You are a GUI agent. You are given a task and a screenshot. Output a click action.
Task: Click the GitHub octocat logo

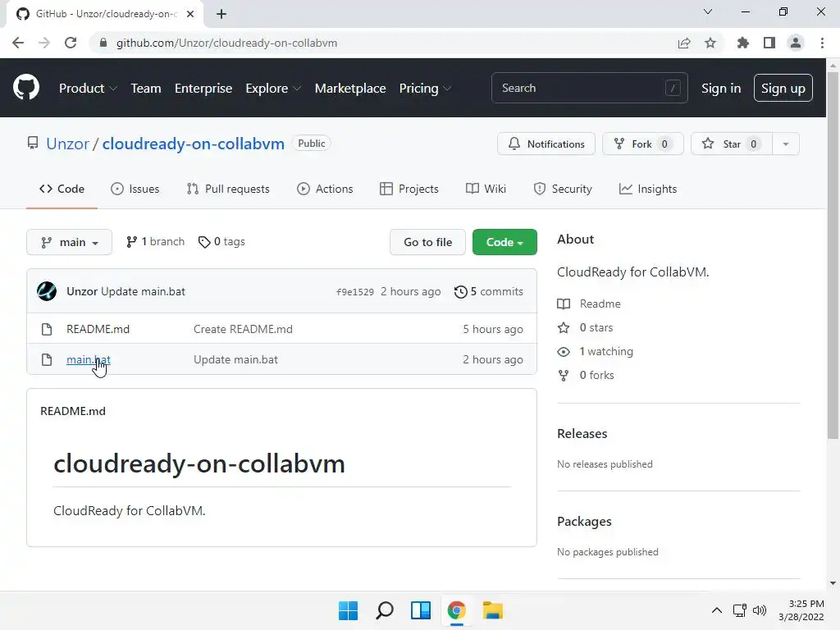tap(25, 88)
